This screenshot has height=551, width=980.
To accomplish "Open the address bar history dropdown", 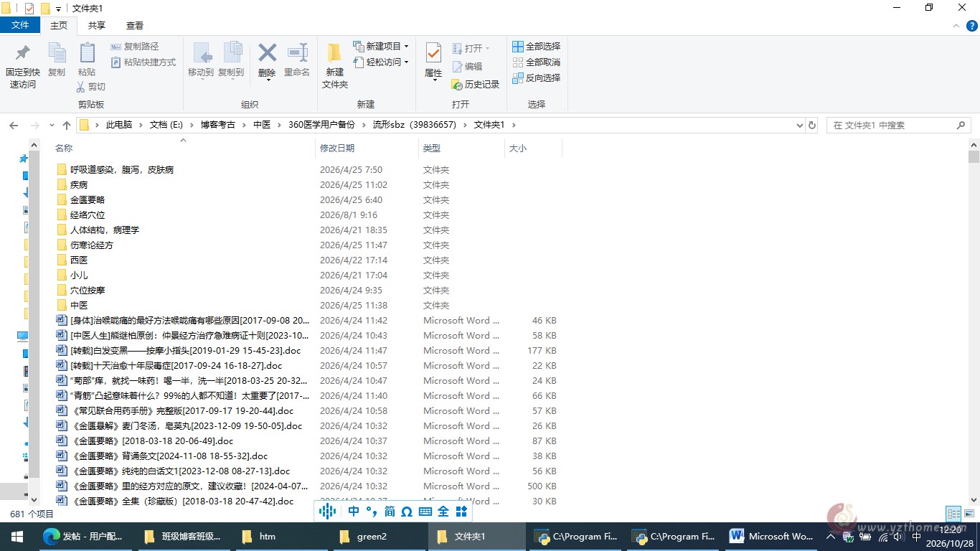I will coord(800,125).
